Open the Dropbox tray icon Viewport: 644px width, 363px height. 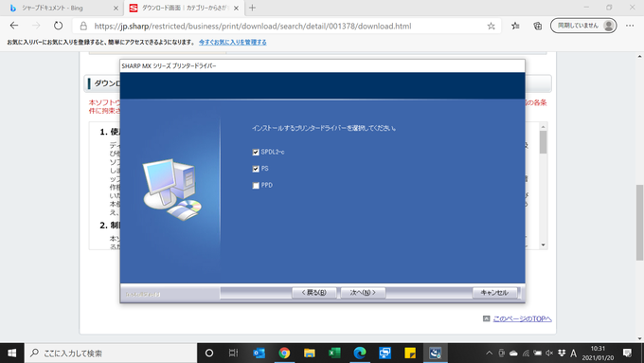(562, 354)
